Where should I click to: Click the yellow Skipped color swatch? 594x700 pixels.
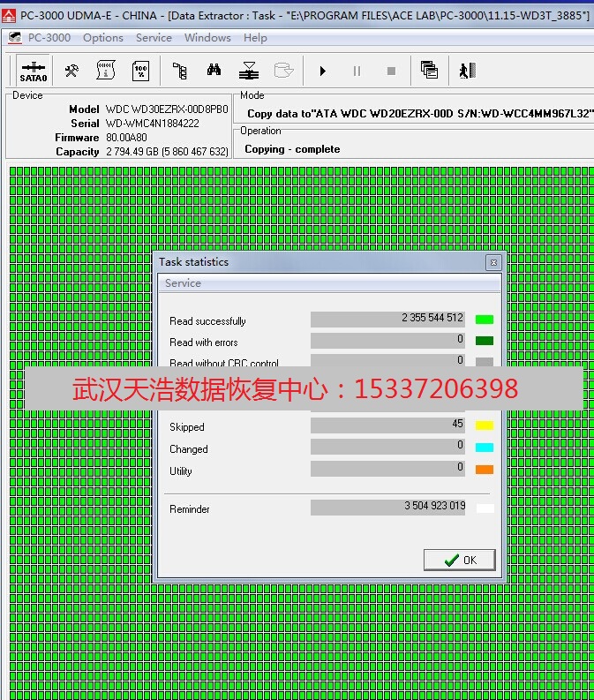pos(485,426)
